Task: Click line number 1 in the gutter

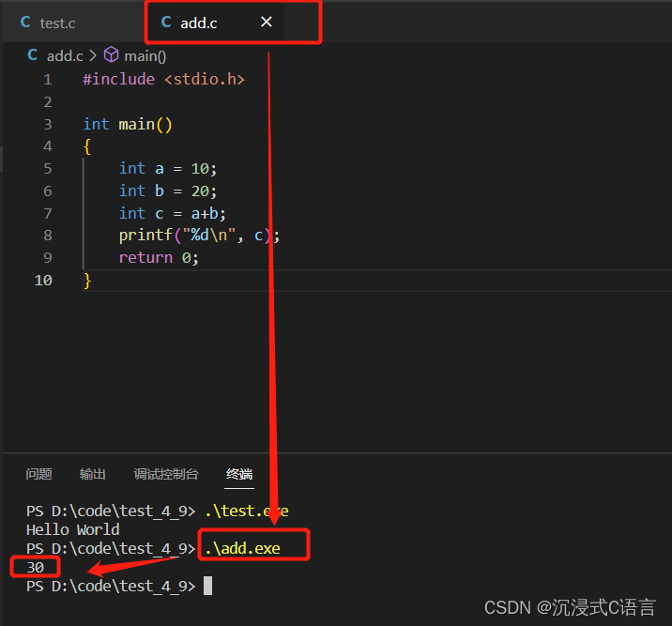Action: click(48, 80)
